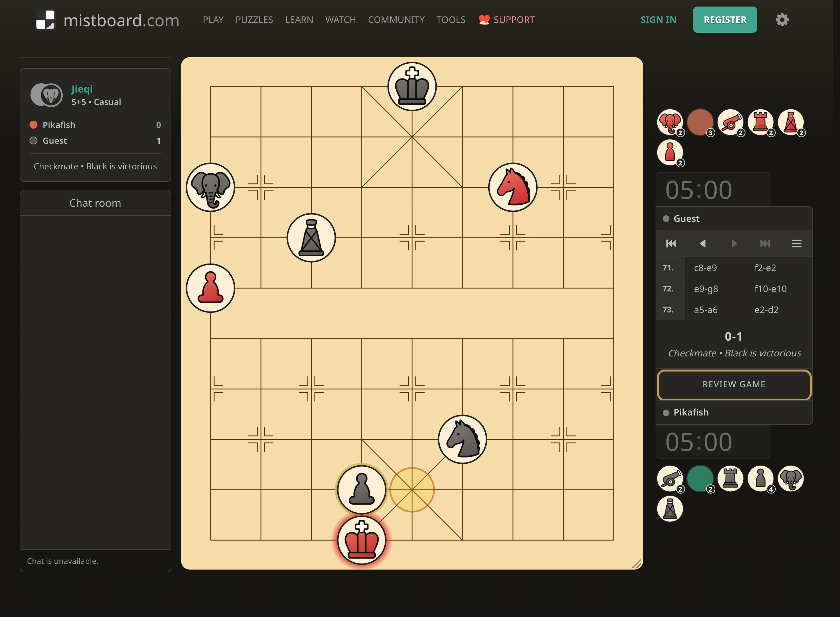840x617 pixels.
Task: Click captured black rook icon
Action: coord(731,479)
